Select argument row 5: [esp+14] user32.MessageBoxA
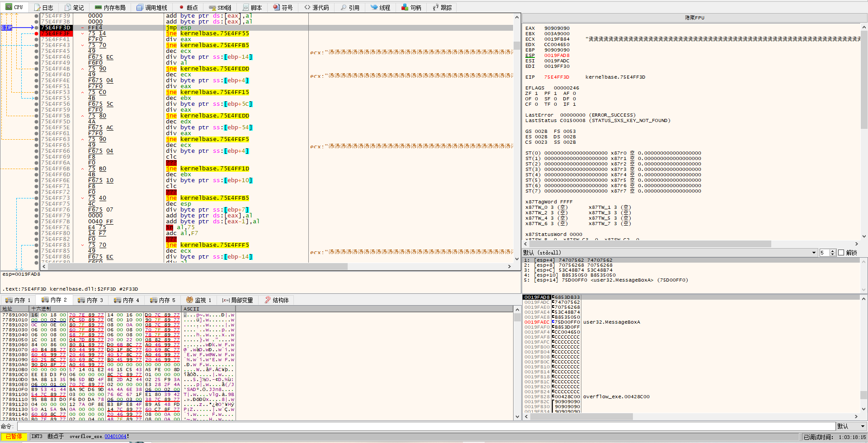This screenshot has width=868, height=443. point(691,280)
